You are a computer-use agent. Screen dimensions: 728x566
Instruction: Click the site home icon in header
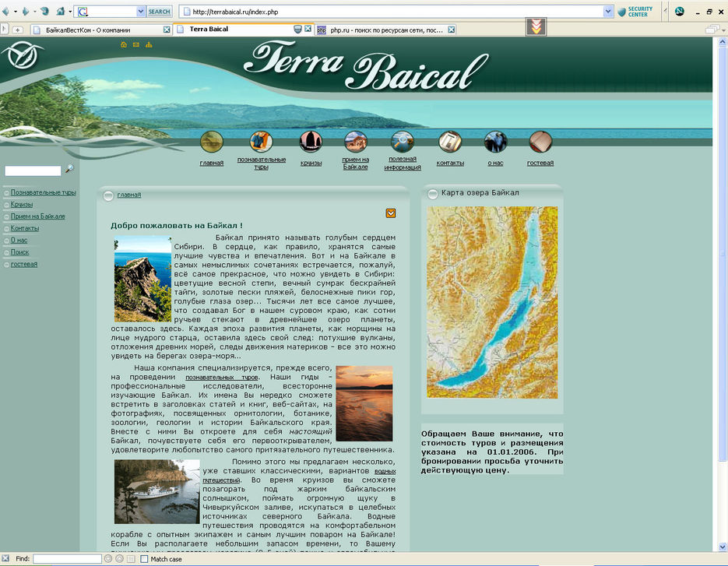pyautogui.click(x=124, y=44)
